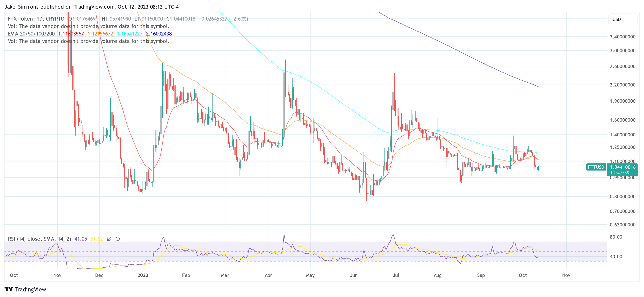Click the USD currency label
The image size is (644, 297).
[x=616, y=19]
